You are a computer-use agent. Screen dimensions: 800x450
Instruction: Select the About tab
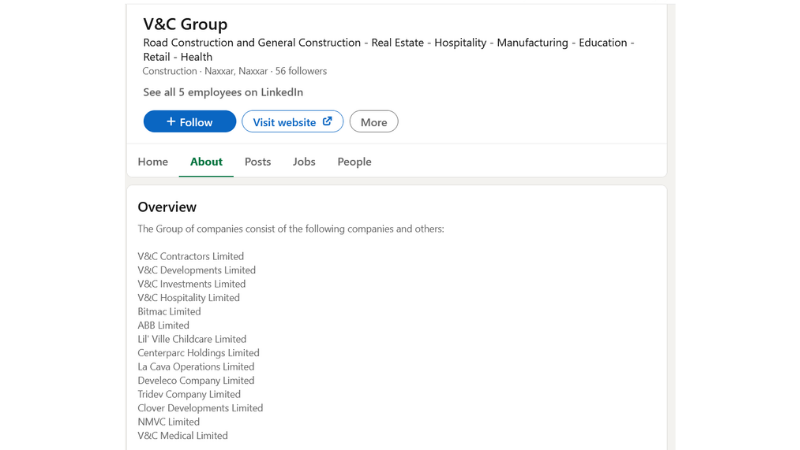[x=206, y=162]
